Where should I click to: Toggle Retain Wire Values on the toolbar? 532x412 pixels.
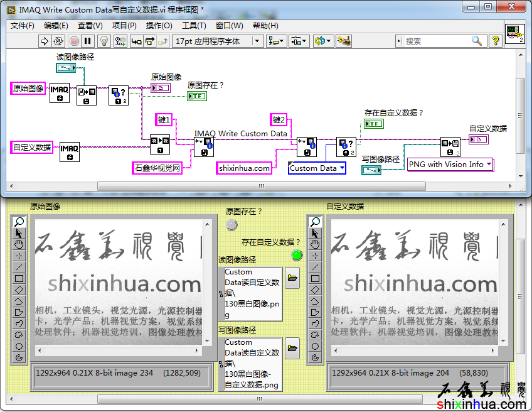pyautogui.click(x=120, y=41)
